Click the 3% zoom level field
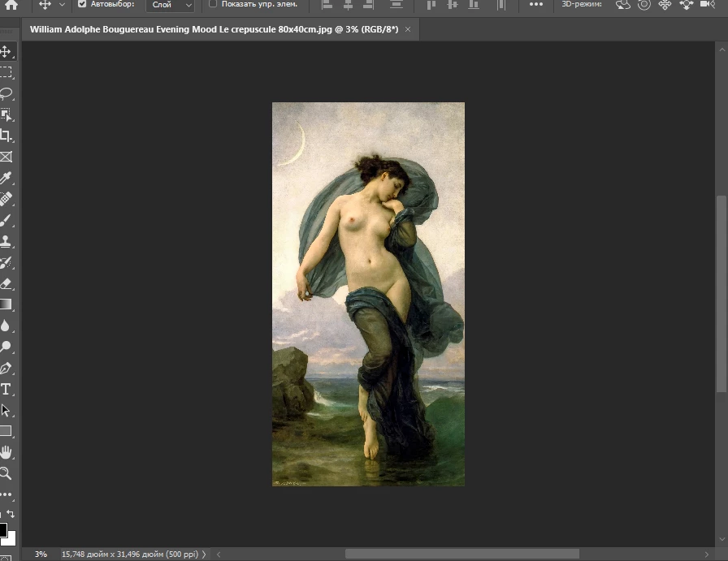This screenshot has height=561, width=728. [x=41, y=554]
